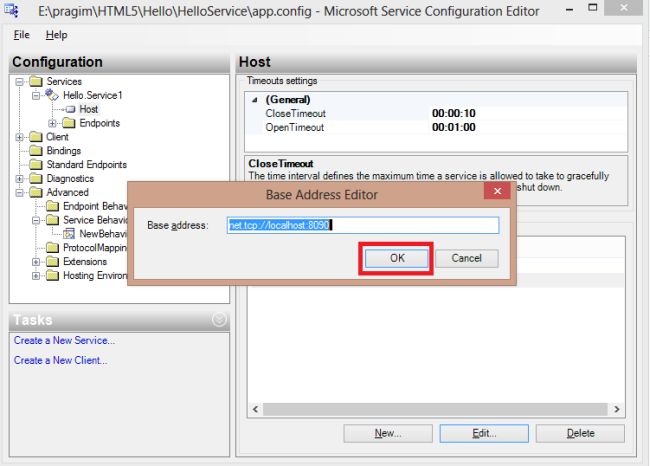This screenshot has width=650, height=466.
Task: Click the horizontal scrollbar right arrow
Action: click(616, 409)
